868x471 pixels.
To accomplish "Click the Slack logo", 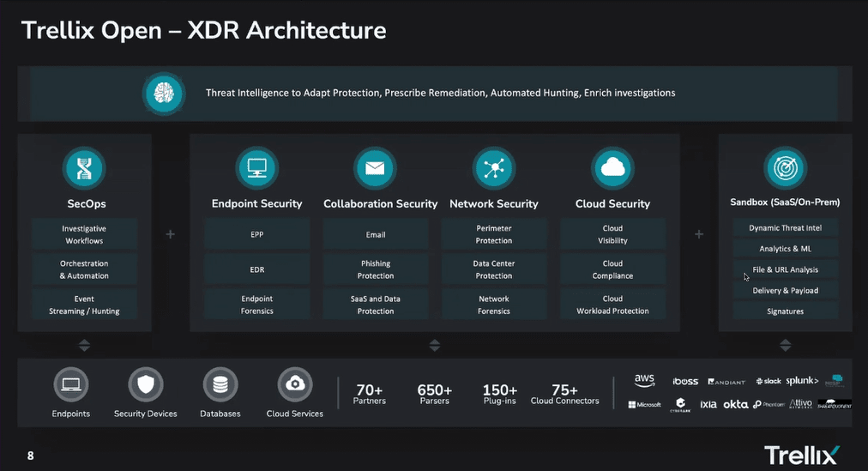I will click(x=769, y=381).
